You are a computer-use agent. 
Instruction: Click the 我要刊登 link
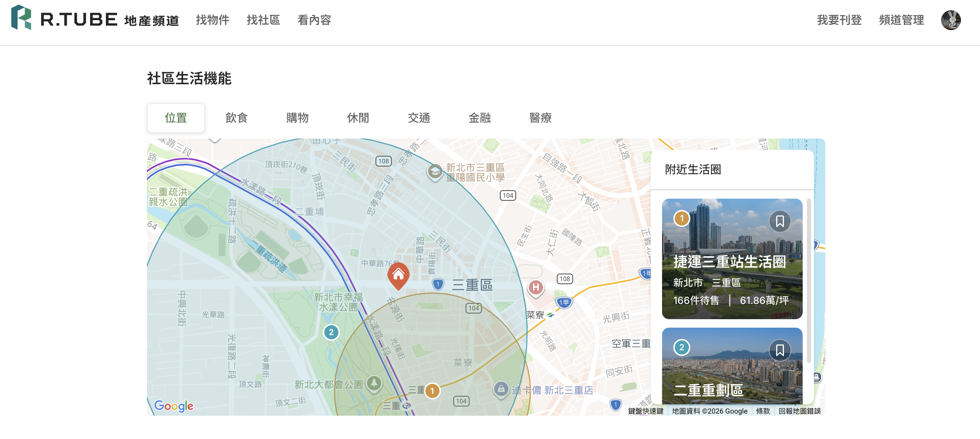click(x=839, y=20)
